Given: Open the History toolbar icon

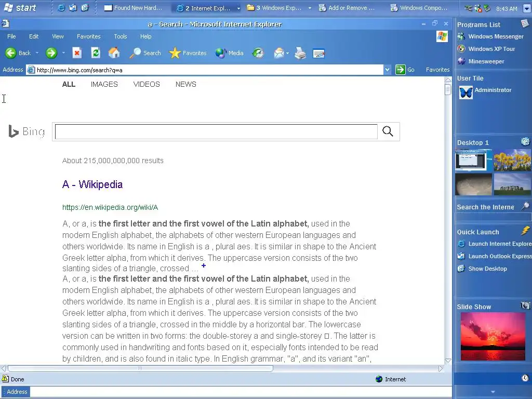Looking at the screenshot, I should (x=258, y=53).
